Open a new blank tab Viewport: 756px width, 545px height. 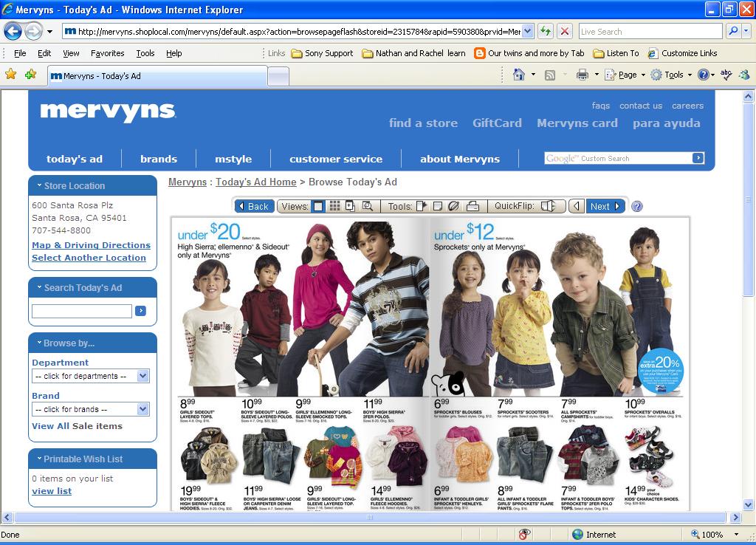click(278, 77)
